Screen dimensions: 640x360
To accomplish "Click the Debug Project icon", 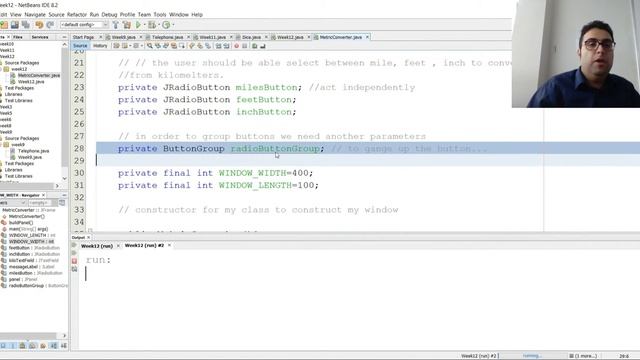I will (152, 25).
